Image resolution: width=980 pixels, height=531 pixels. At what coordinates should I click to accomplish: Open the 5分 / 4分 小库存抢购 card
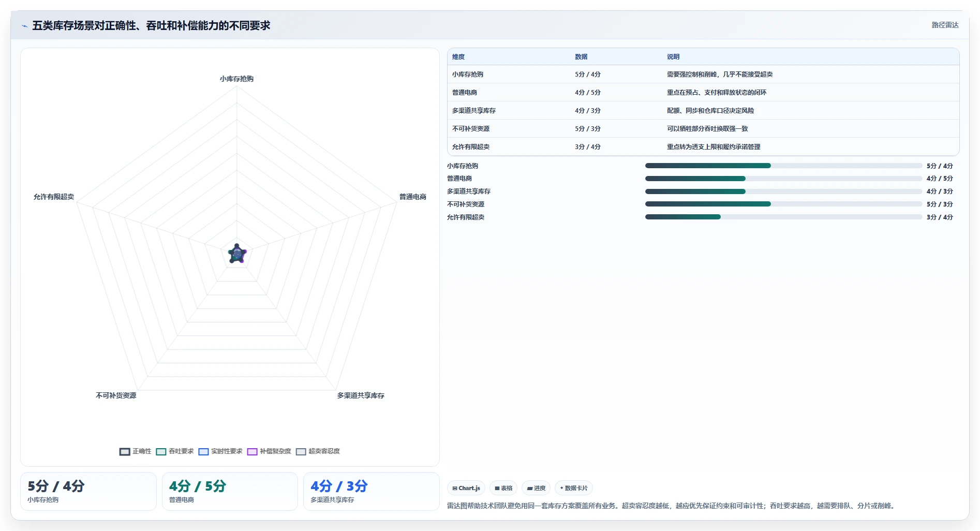click(x=88, y=491)
